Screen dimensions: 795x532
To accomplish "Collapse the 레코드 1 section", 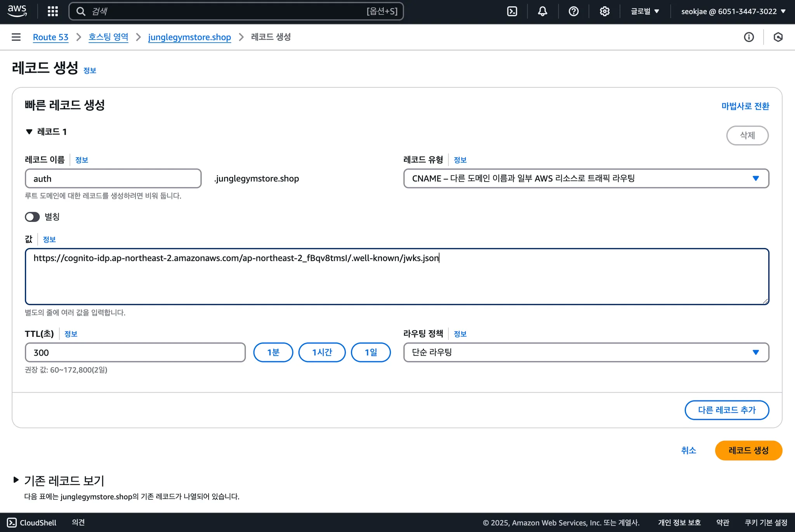I will [29, 132].
